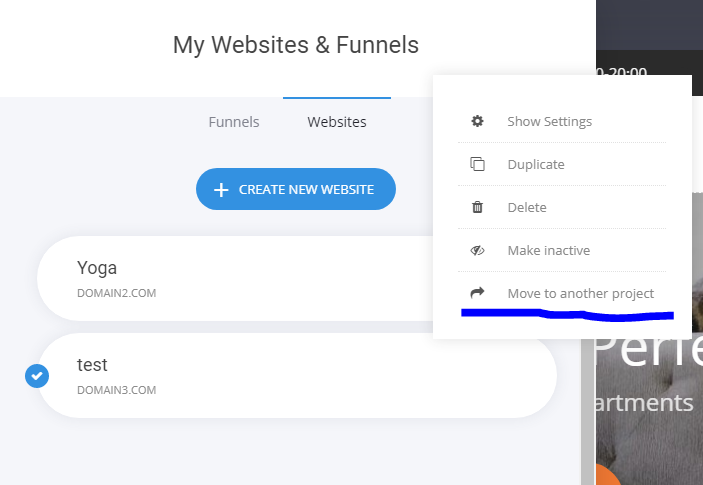The image size is (703, 485).
Task: Select the Websites tab
Action: coord(337,122)
